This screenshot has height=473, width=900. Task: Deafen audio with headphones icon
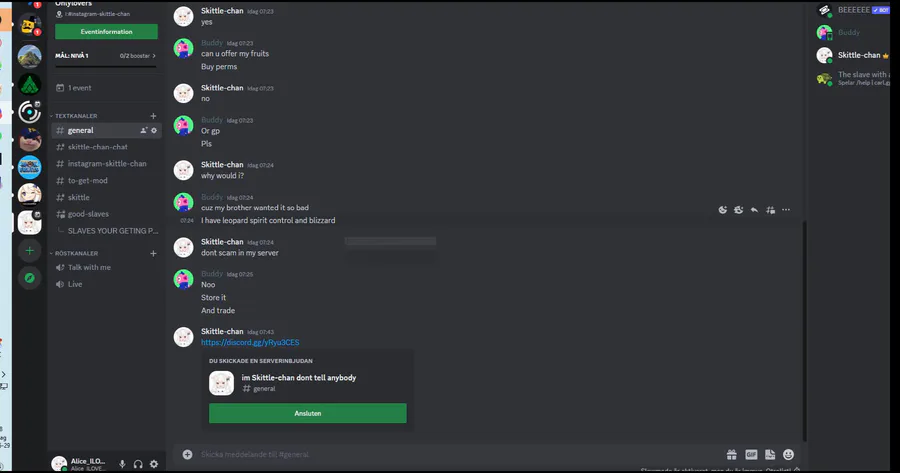(138, 463)
